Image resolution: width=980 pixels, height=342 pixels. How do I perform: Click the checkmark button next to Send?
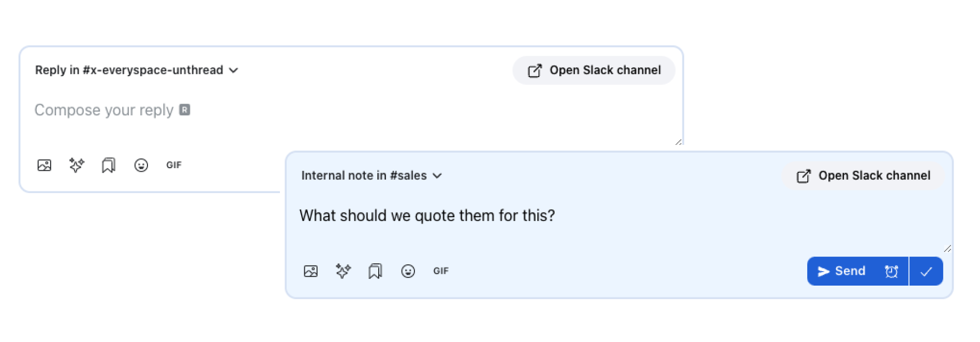(x=926, y=271)
